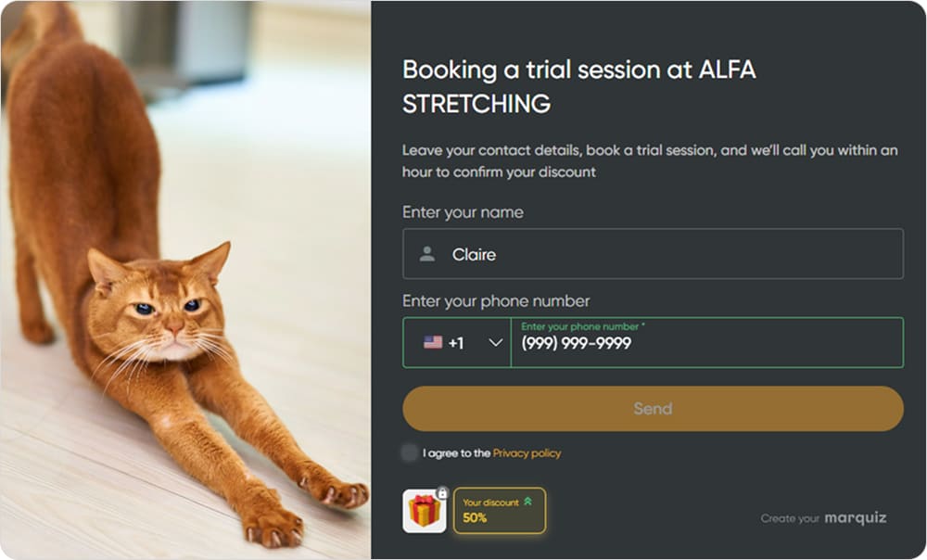This screenshot has height=560, width=927.
Task: Focus the name field containing Claire
Action: click(653, 254)
